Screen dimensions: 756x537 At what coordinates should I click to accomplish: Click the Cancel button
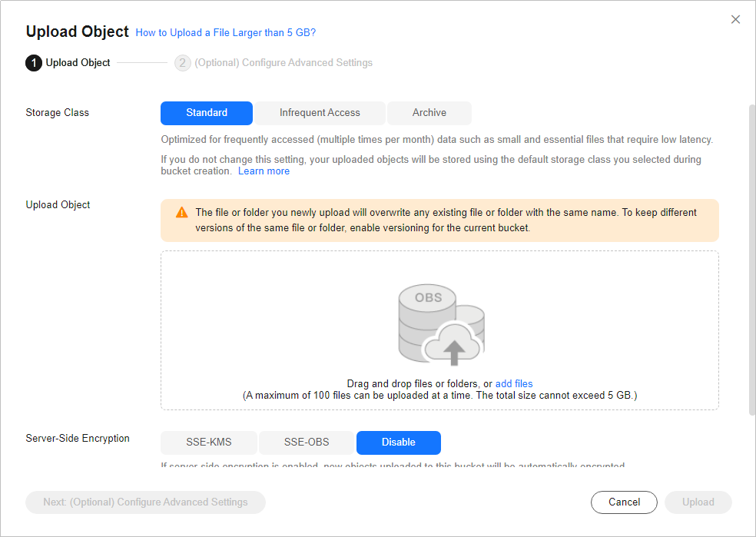coord(624,502)
